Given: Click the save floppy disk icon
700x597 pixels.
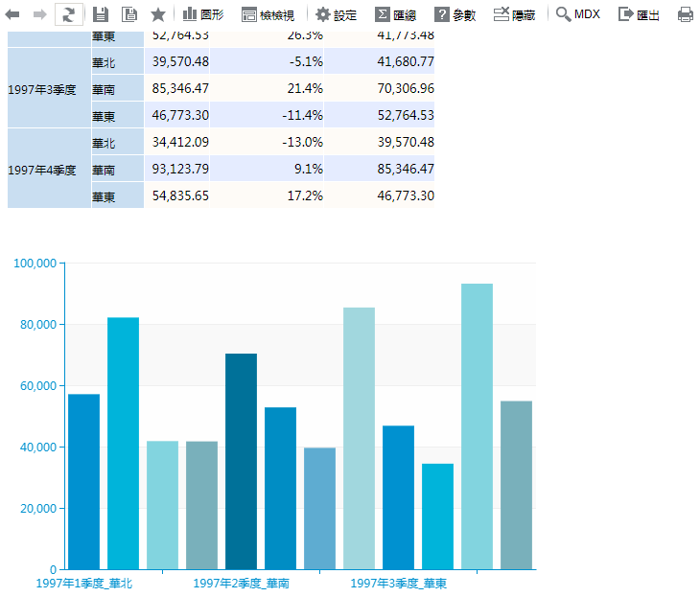Looking at the screenshot, I should coord(101,14).
